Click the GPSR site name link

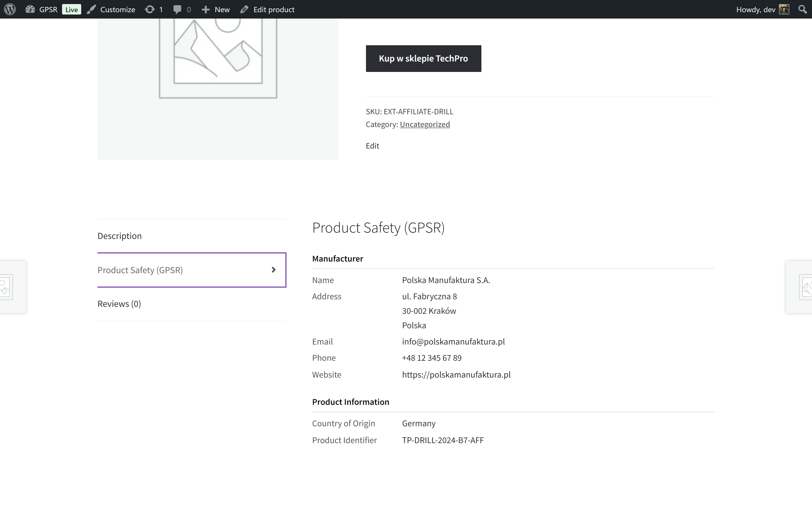[x=48, y=9]
